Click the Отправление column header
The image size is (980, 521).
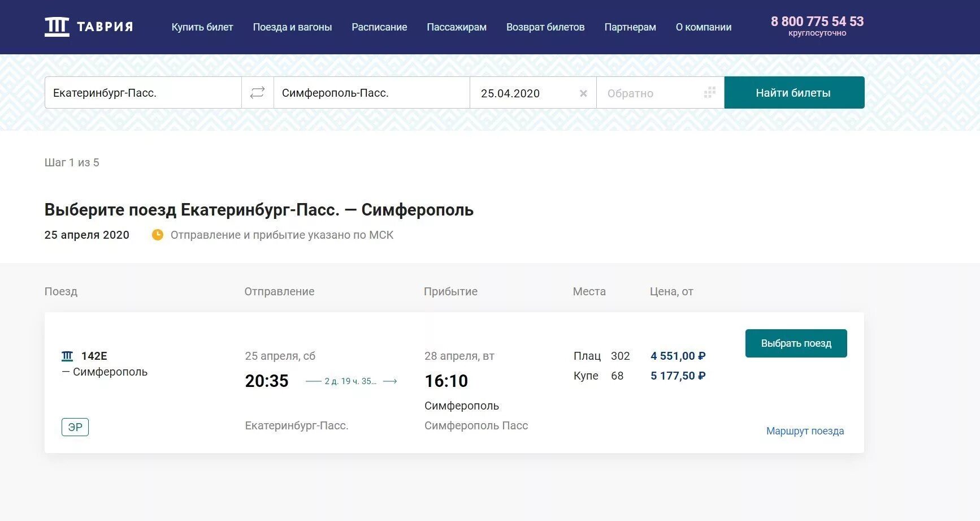(x=279, y=291)
